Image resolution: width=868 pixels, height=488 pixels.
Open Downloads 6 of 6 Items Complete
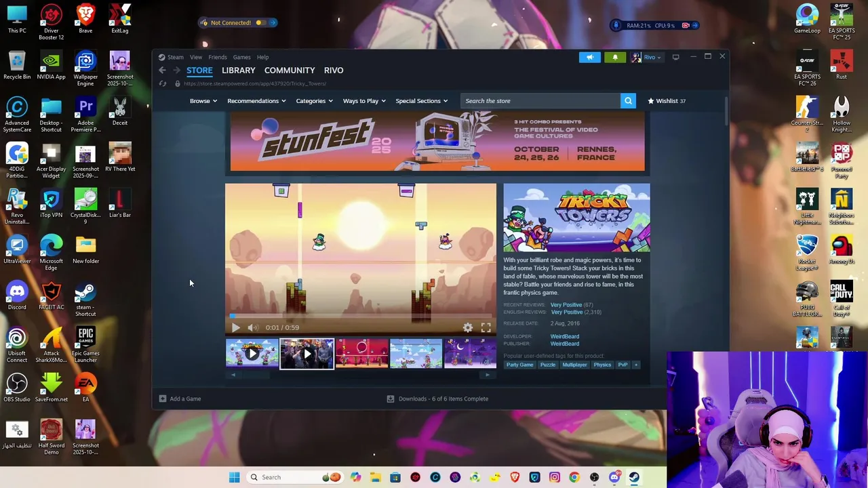click(x=437, y=399)
